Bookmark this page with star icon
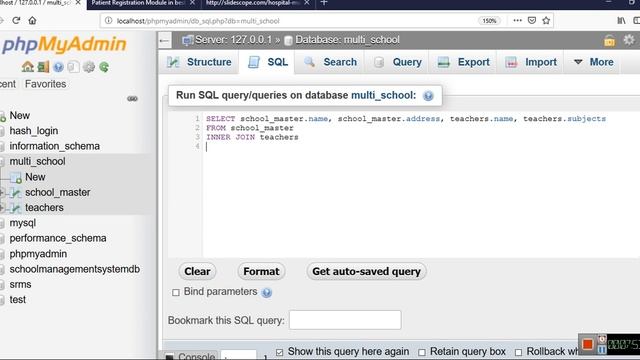Viewport: 640px width, 360px height. (546, 20)
